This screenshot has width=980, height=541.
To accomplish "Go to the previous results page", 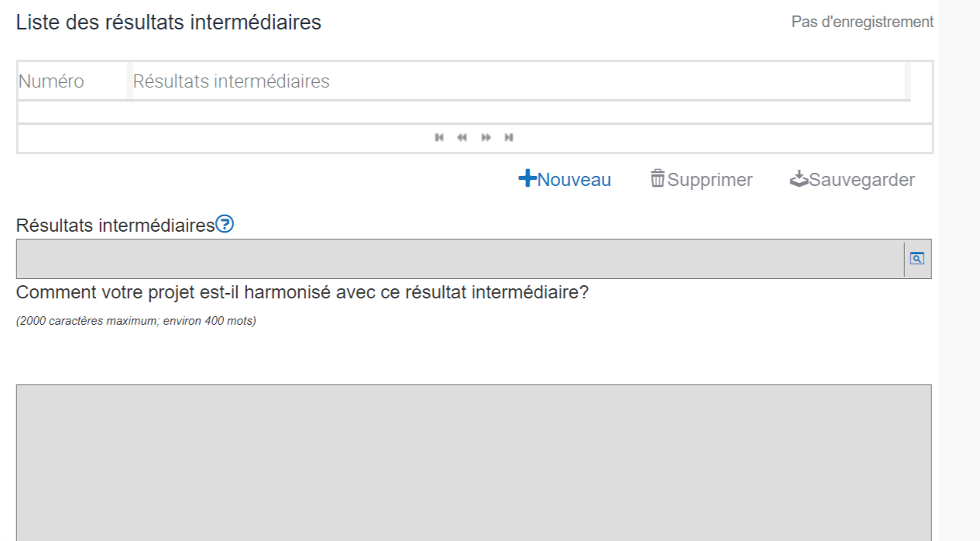I will pyautogui.click(x=462, y=138).
